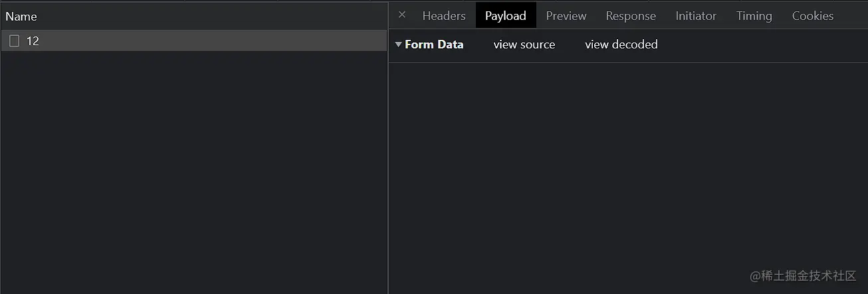Open the Preview tab
Screen dimensions: 868x294
click(x=566, y=16)
